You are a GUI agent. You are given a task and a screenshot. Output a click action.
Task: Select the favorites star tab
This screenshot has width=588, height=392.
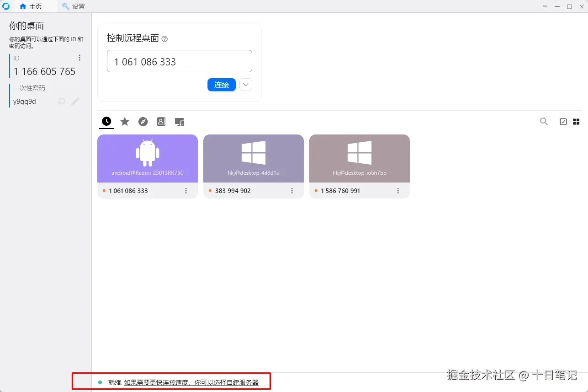point(125,122)
